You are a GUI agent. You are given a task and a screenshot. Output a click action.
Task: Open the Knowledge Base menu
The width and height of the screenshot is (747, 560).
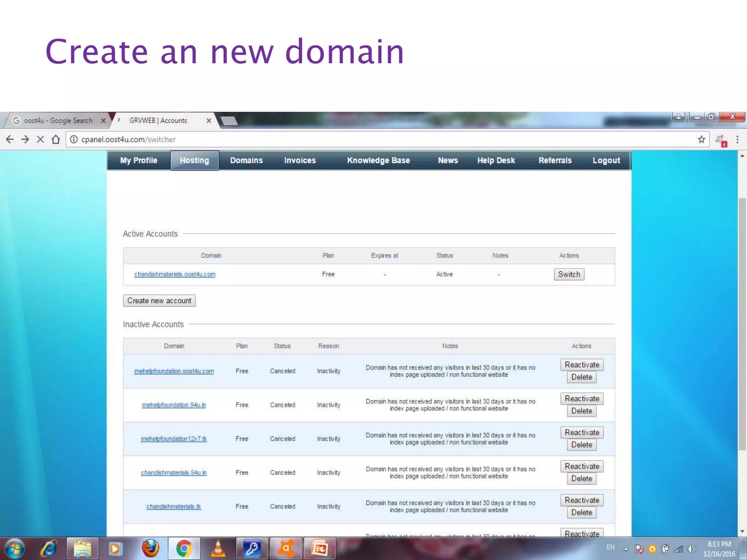pyautogui.click(x=378, y=160)
